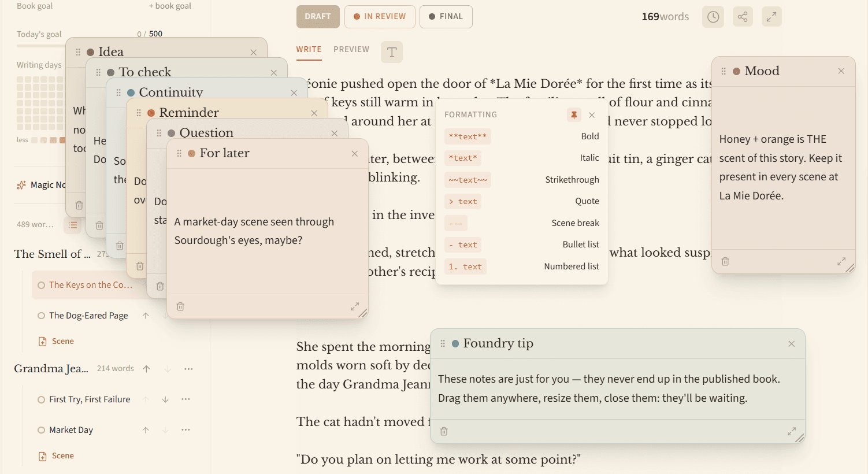Image resolution: width=868 pixels, height=474 pixels.
Task: Enter fullscreen with the top-bar expand arrows icon
Action: point(771,17)
